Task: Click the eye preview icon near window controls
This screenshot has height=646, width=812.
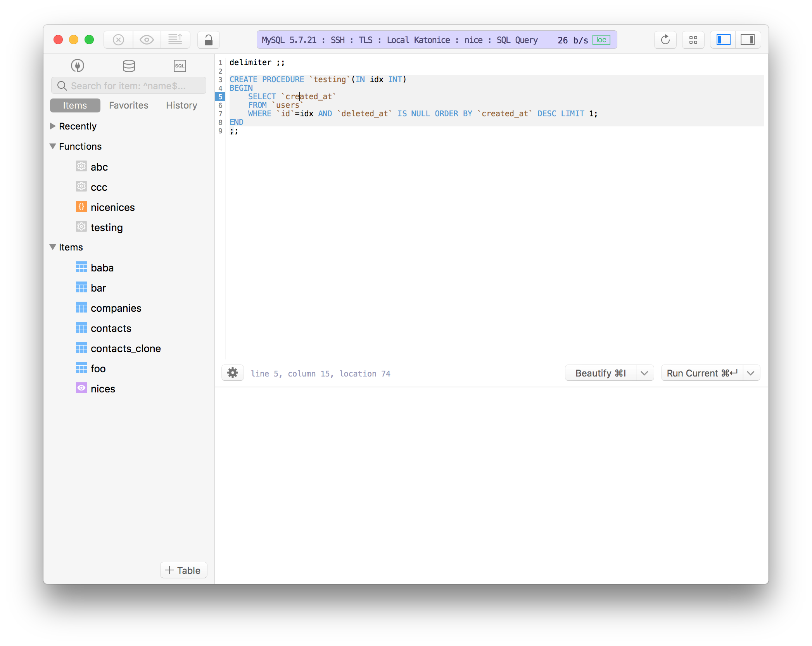Action: [147, 40]
